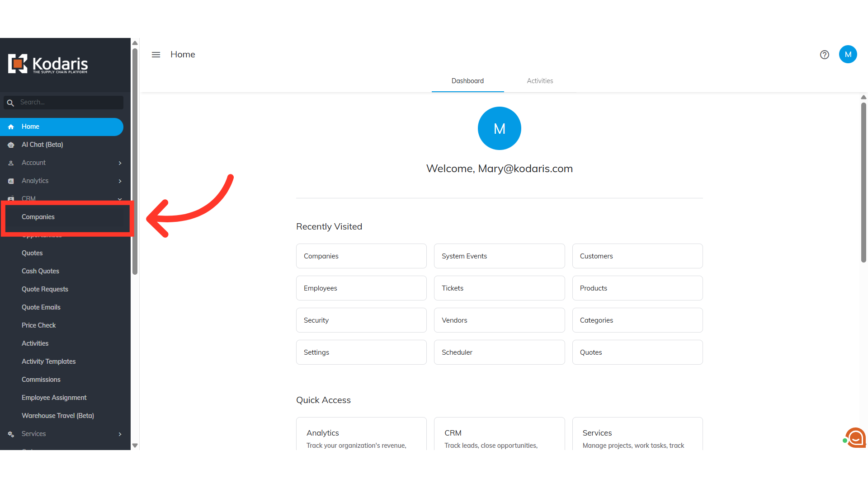Switch to the Activities tab
The image size is (868, 488).
(540, 81)
